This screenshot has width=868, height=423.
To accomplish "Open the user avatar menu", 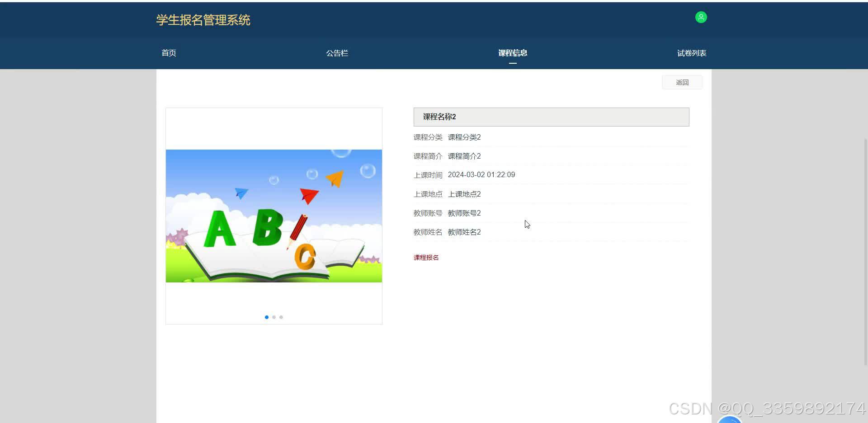I will [x=701, y=17].
